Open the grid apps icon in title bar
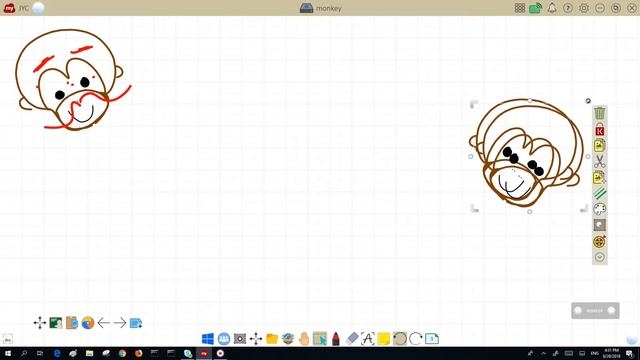Image resolution: width=640 pixels, height=360 pixels. tap(520, 8)
